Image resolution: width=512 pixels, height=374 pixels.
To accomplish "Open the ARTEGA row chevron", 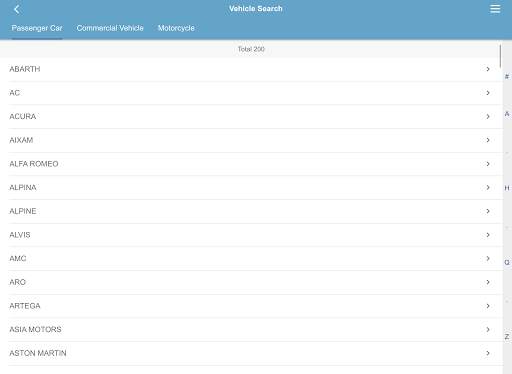I will (488, 306).
